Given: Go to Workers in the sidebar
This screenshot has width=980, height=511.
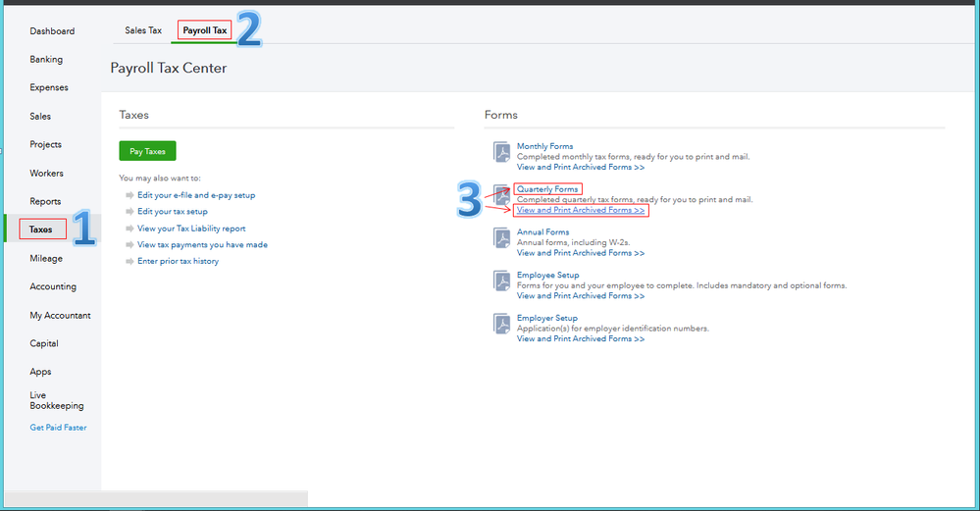Looking at the screenshot, I should click(46, 173).
